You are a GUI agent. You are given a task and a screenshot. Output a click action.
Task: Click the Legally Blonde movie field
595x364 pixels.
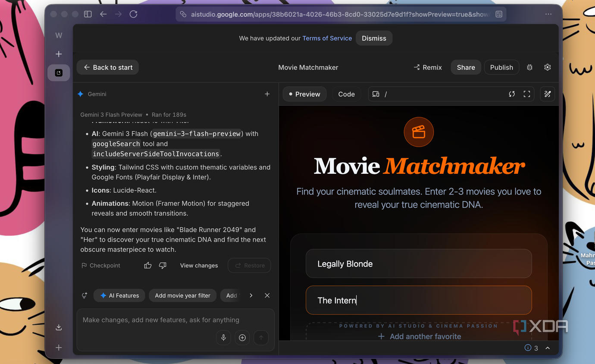(x=419, y=264)
